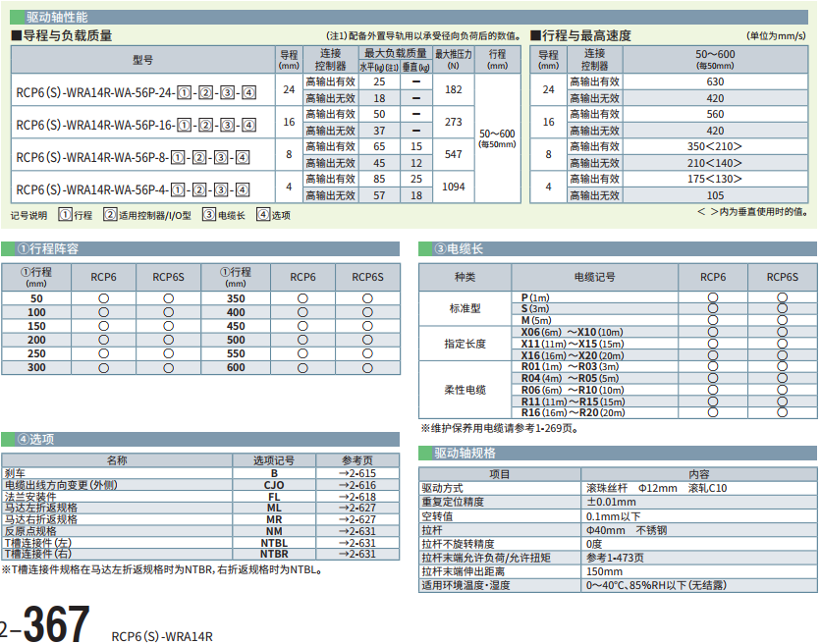Select stroke 250 in stroke lineup table

tap(36, 354)
